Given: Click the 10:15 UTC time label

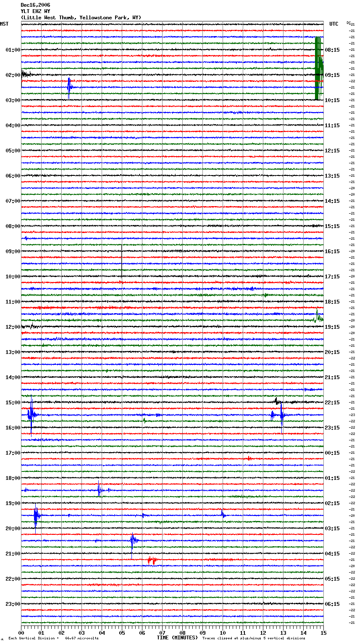Looking at the screenshot, I should click(x=332, y=100).
